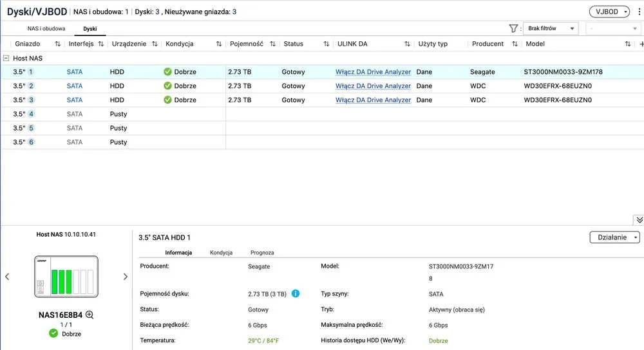Click the Host NAS 10.10.10.41 label
Viewport: 644px width, 350px height.
click(x=66, y=234)
